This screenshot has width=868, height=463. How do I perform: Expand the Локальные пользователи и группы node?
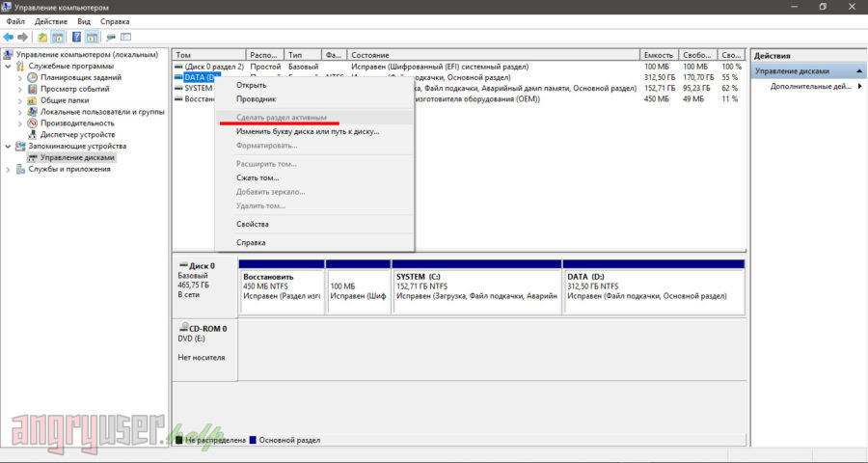click(21, 112)
